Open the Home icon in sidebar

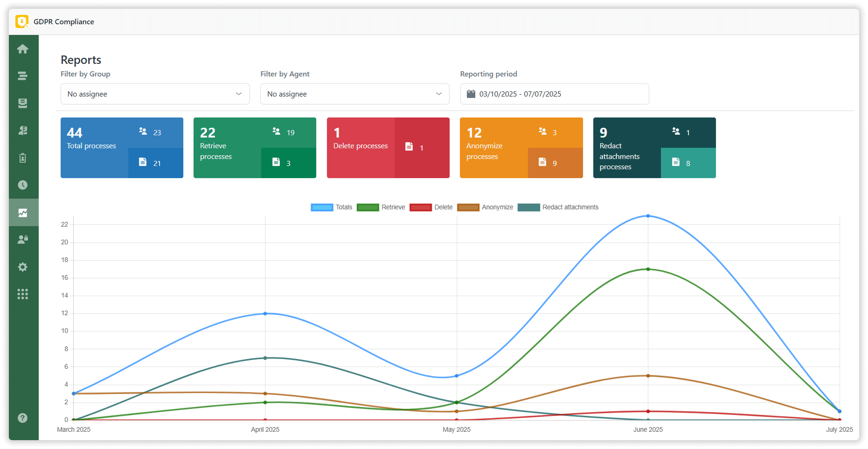click(22, 49)
